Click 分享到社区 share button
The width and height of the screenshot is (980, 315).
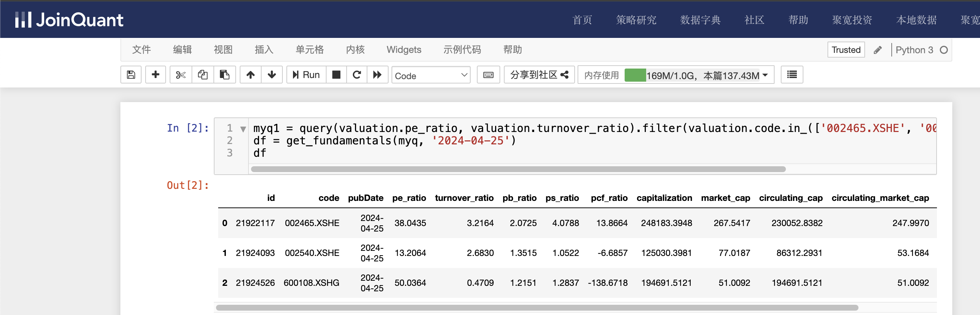click(x=539, y=75)
